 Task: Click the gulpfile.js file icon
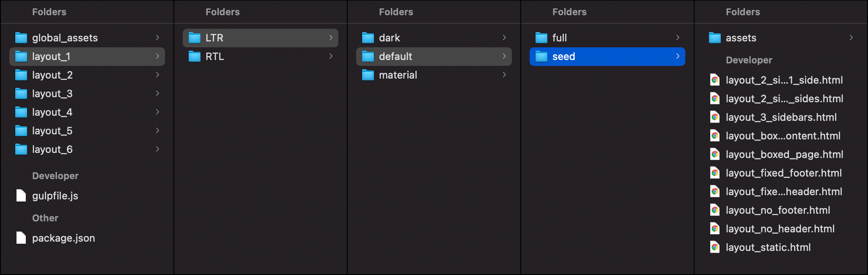tap(21, 196)
